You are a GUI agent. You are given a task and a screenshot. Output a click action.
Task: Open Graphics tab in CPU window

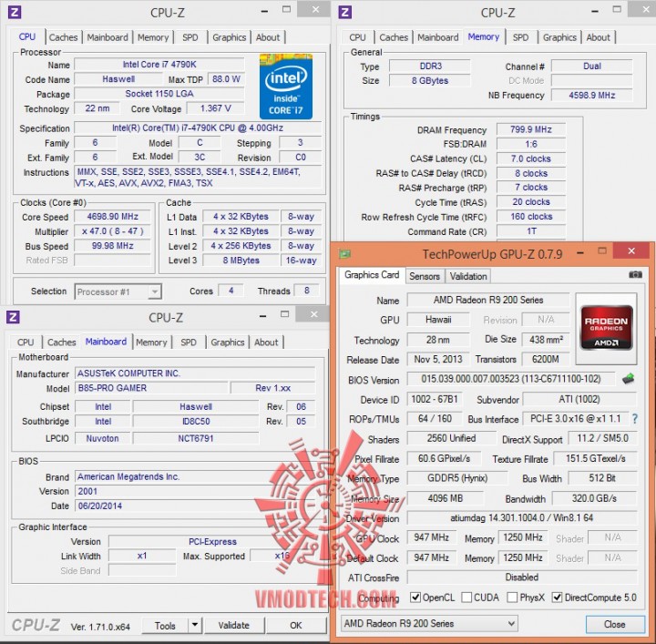coord(230,37)
